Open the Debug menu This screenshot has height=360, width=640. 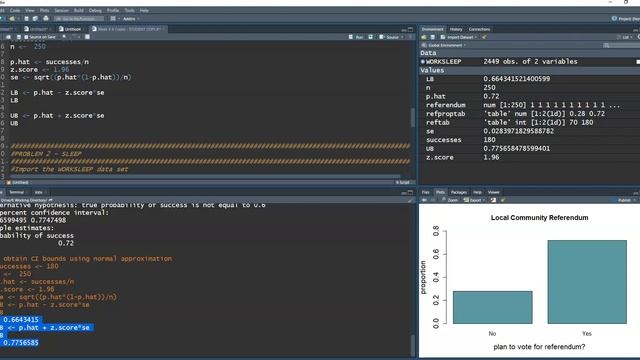(x=95, y=10)
